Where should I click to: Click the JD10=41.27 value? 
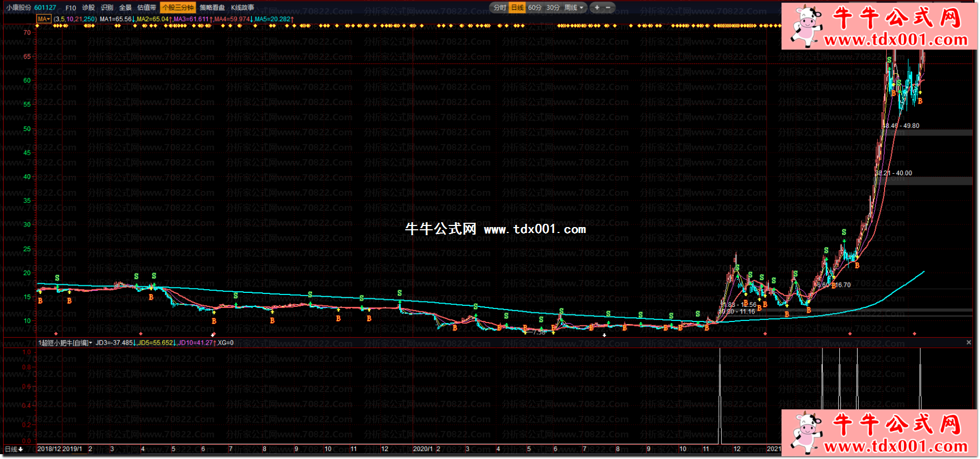[196, 342]
